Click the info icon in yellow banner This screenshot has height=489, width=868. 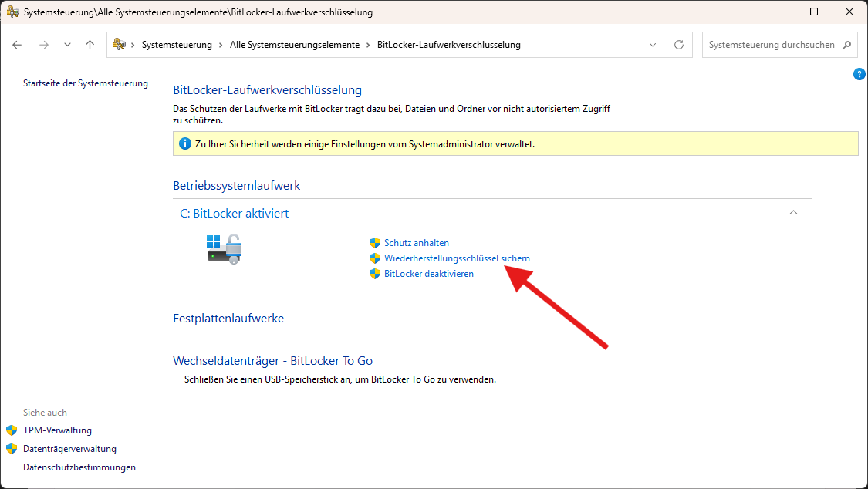point(185,143)
